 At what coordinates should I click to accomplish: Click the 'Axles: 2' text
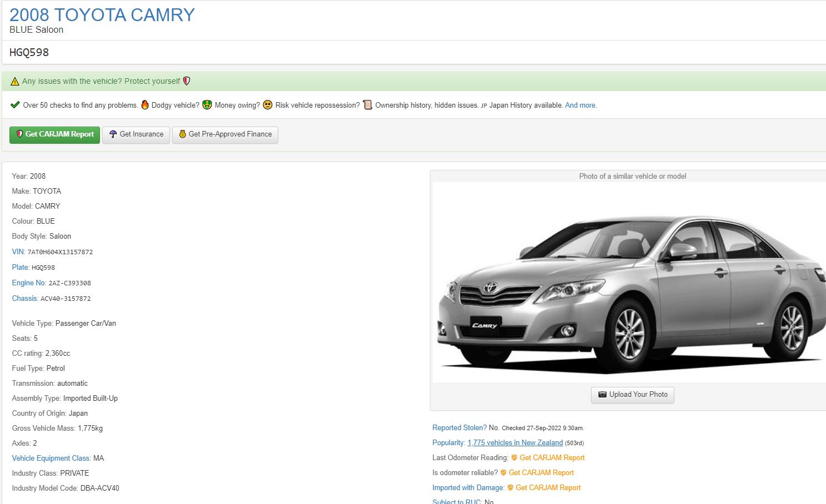tap(24, 443)
